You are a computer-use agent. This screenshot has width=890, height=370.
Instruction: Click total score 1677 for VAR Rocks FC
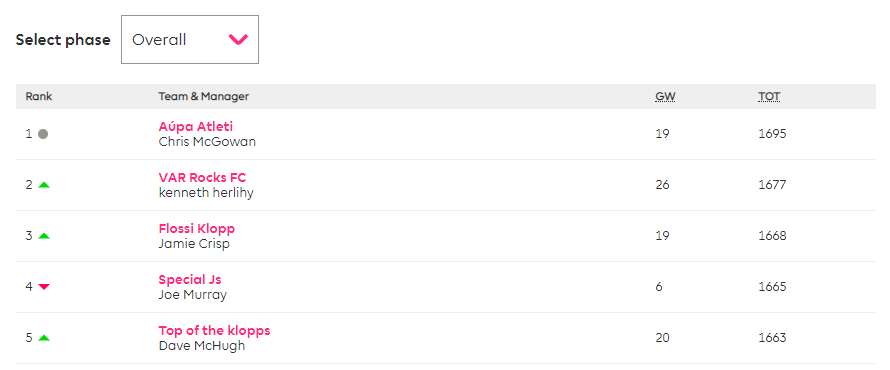click(772, 185)
